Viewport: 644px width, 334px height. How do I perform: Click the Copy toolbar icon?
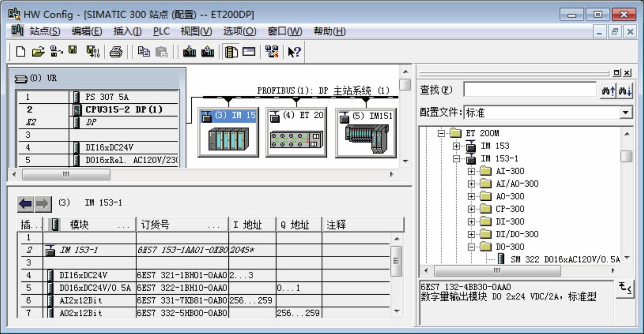(144, 51)
